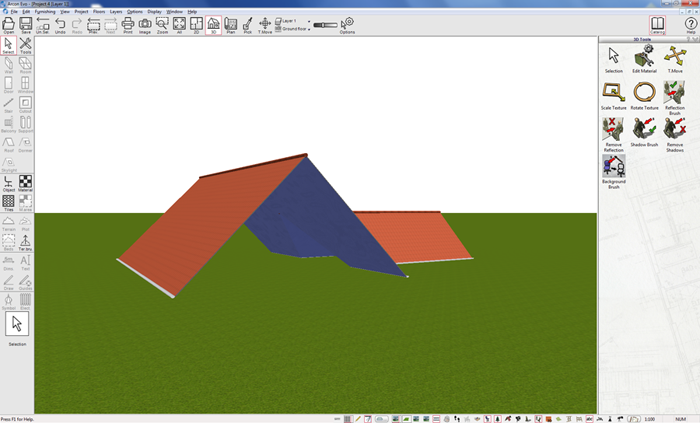Select the Background Brush tool

click(614, 172)
